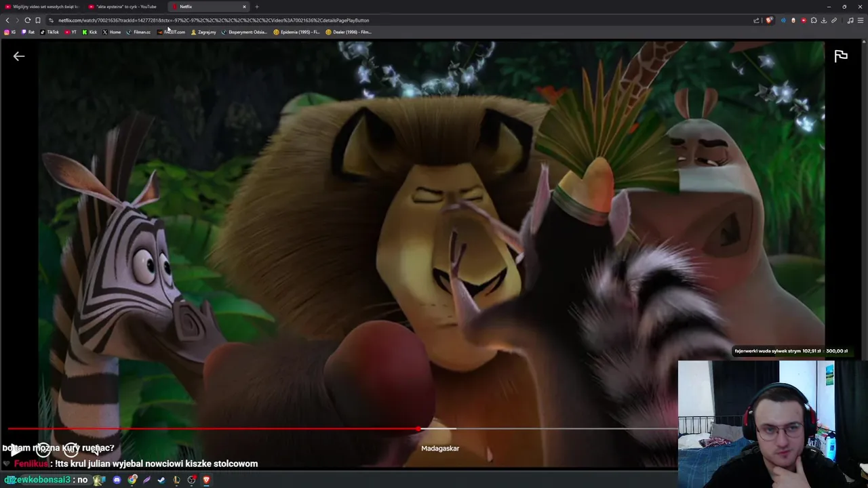The width and height of the screenshot is (868, 488).
Task: Open the extensions puzzle menu
Action: (x=814, y=20)
